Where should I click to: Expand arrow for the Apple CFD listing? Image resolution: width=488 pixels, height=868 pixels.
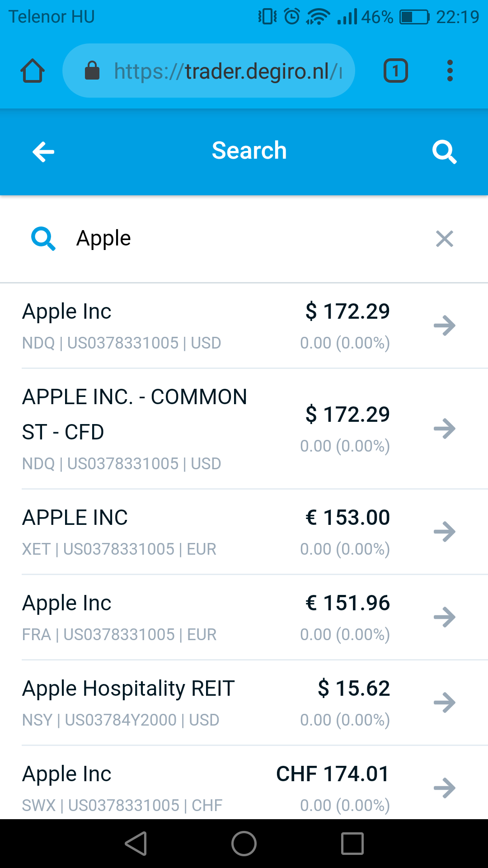pyautogui.click(x=444, y=429)
